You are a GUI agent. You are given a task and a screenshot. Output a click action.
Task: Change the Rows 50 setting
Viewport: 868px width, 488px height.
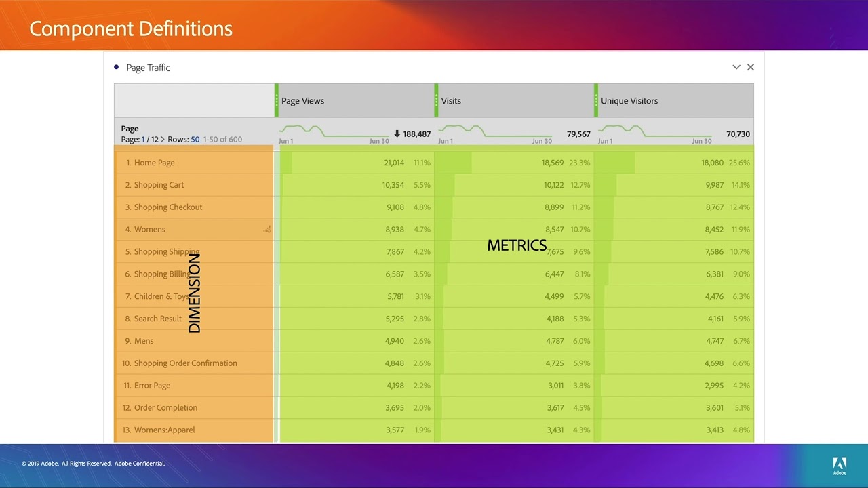[x=195, y=140]
